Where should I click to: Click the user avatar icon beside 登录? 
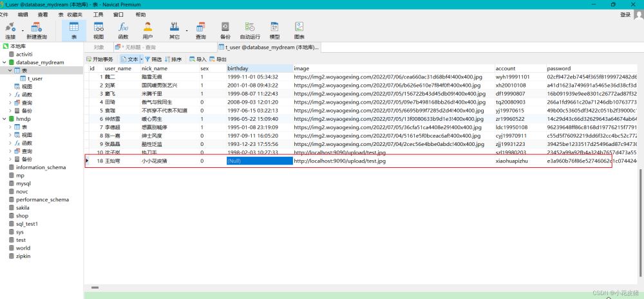coord(639,14)
